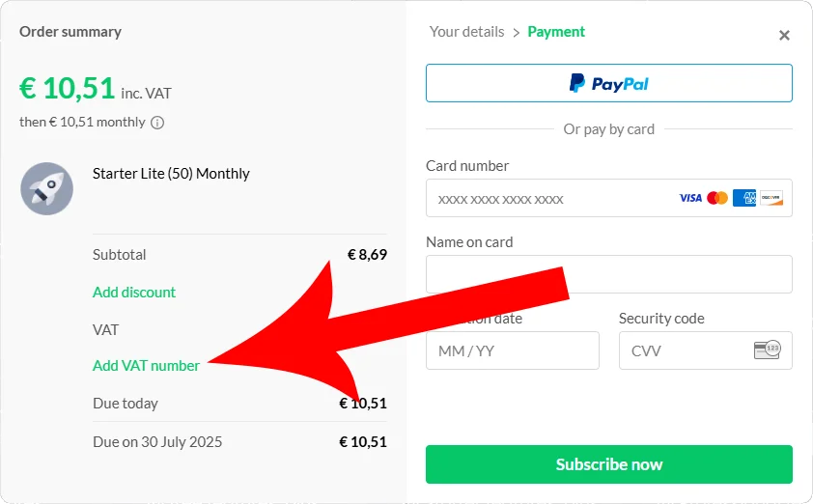Click the rocket plan icon

(x=46, y=188)
